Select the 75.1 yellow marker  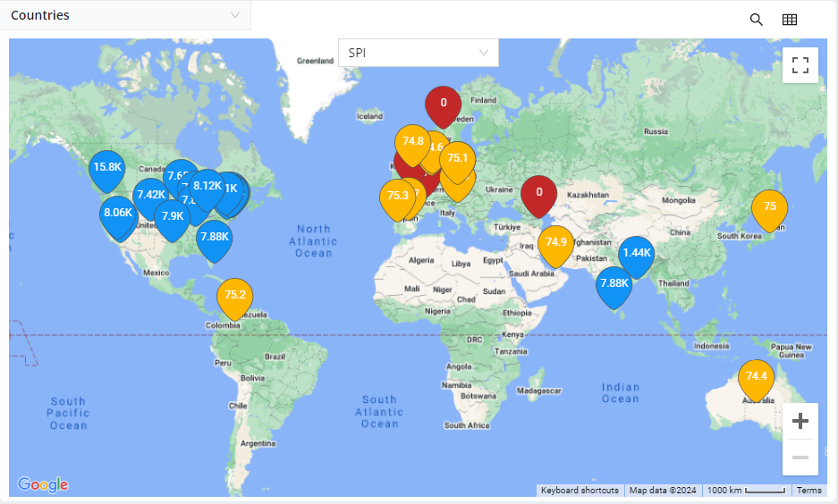[458, 163]
